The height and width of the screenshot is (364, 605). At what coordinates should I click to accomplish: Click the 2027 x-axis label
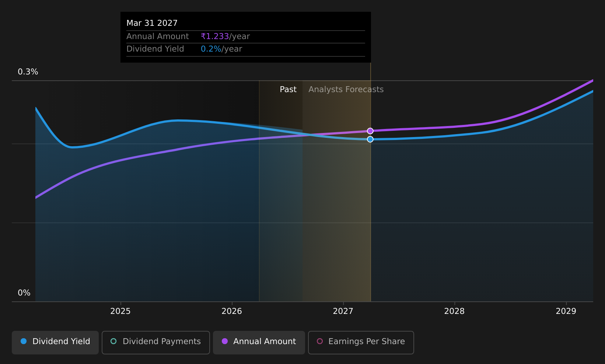(x=343, y=311)
